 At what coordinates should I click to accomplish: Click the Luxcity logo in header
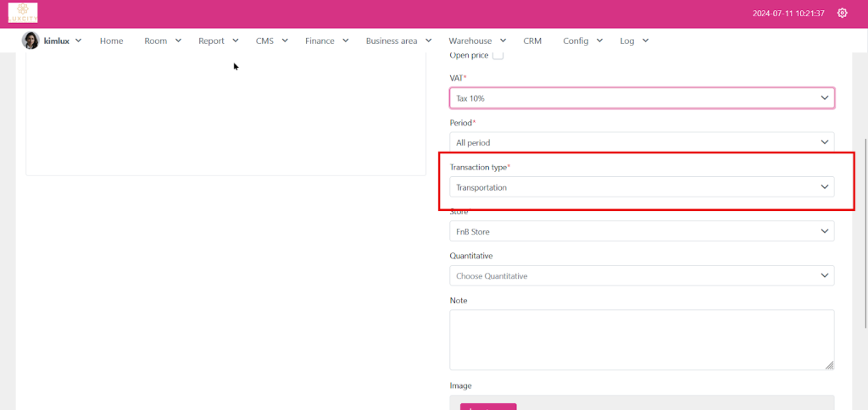coord(23,13)
